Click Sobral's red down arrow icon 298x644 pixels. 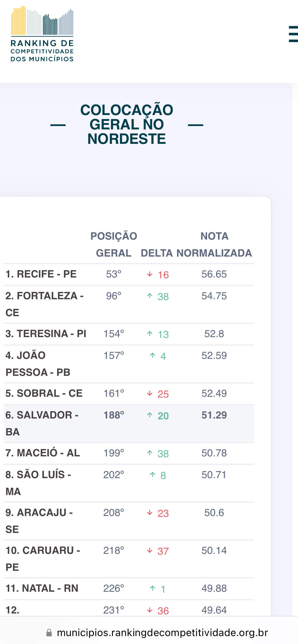click(150, 394)
